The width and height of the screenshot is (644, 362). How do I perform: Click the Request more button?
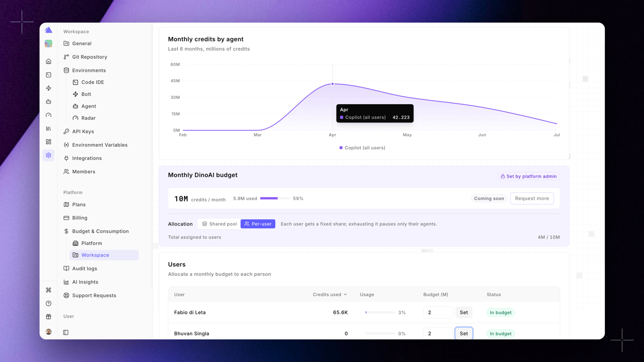[532, 198]
